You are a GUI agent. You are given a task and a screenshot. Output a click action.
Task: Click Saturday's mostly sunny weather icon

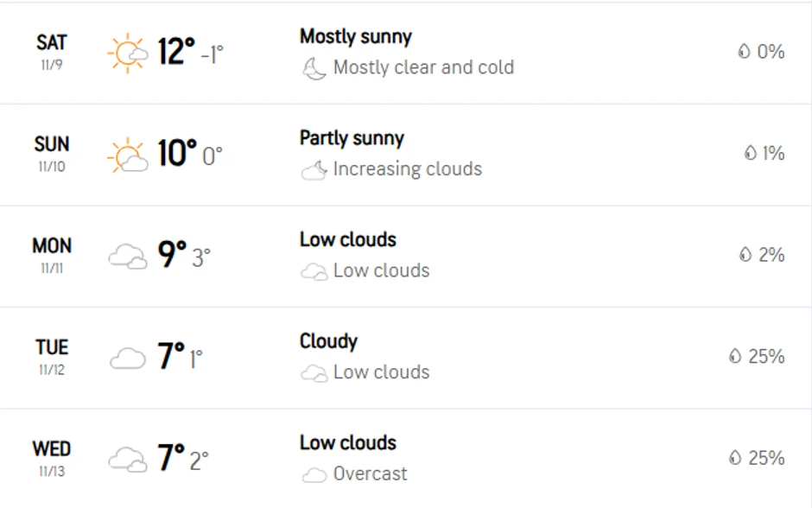(x=127, y=53)
